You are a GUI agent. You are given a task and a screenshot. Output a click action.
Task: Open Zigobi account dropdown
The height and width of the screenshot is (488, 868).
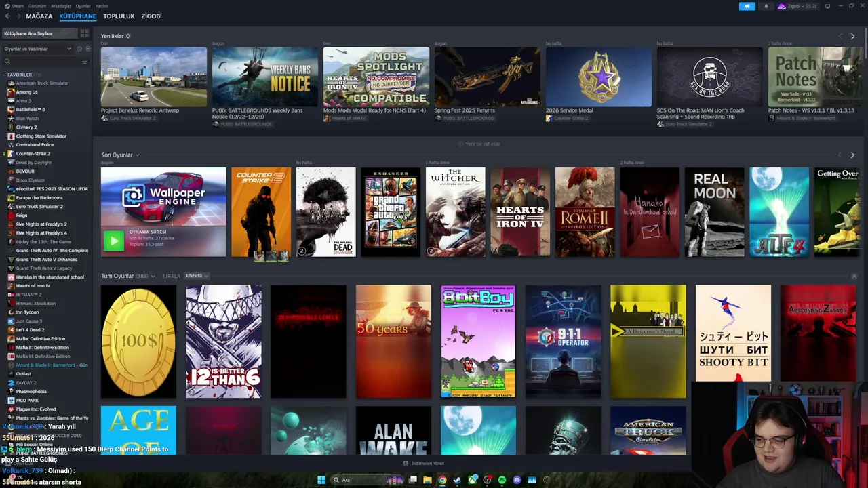[x=797, y=6]
